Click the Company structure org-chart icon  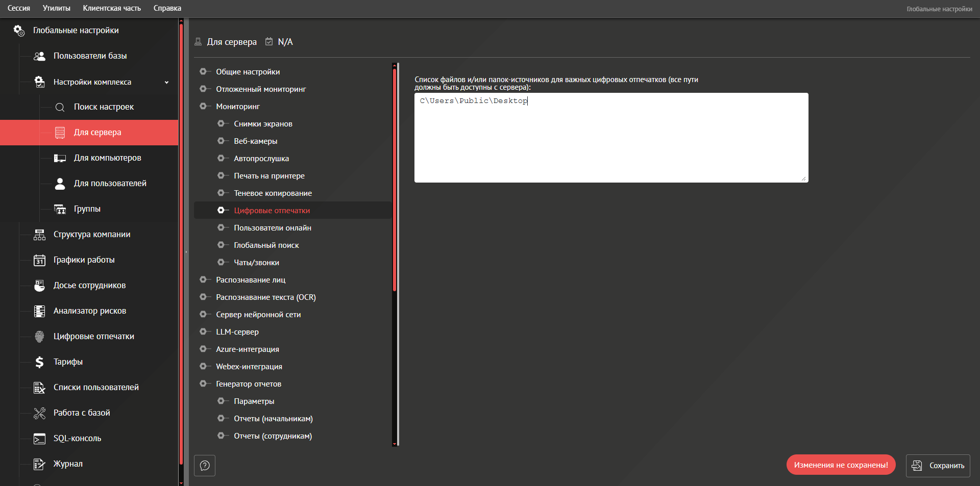coord(39,235)
